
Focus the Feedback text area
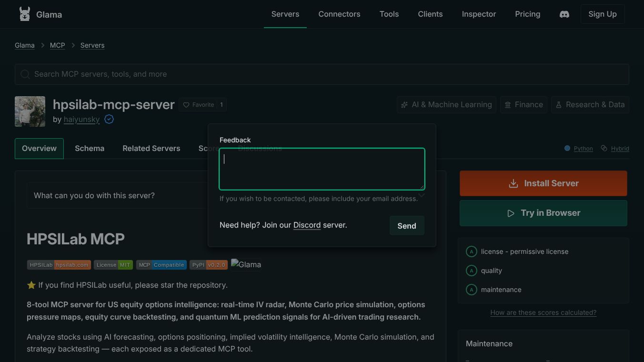pyautogui.click(x=322, y=169)
